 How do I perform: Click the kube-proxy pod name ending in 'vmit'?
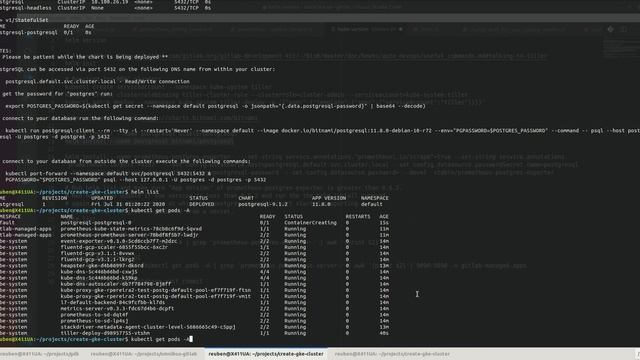(156, 296)
